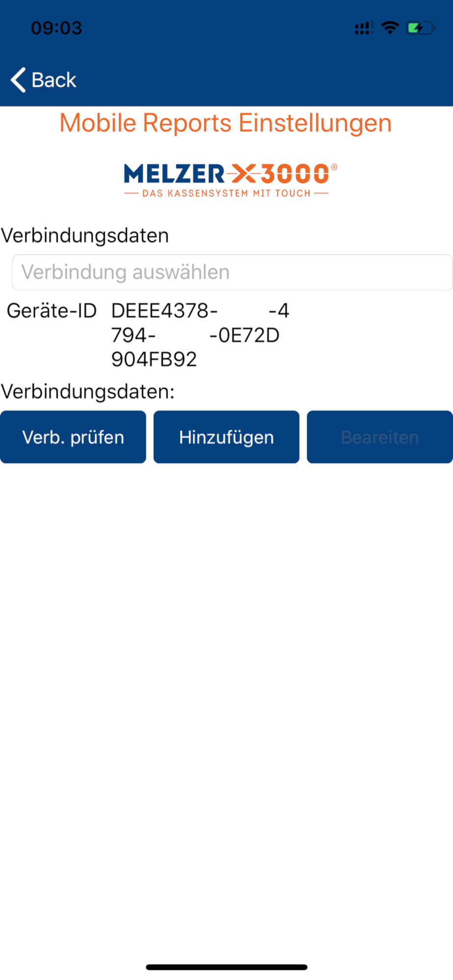Tap the greyed-out Bearbeiten button

(x=380, y=437)
